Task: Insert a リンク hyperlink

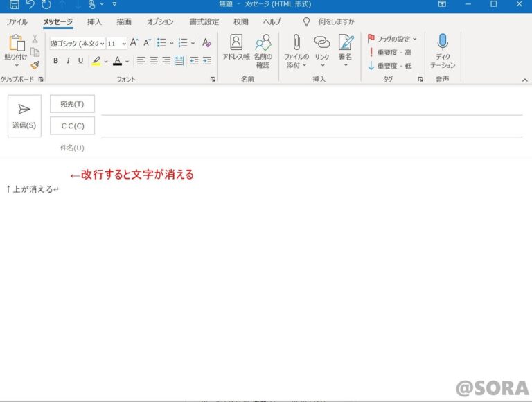Action: tap(322, 51)
